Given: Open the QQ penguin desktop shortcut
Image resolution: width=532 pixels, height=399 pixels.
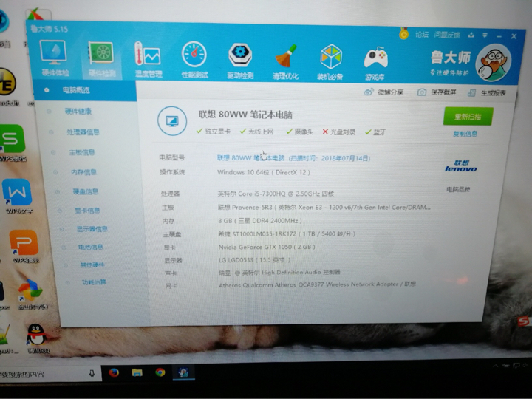Looking at the screenshot, I should click(37, 338).
